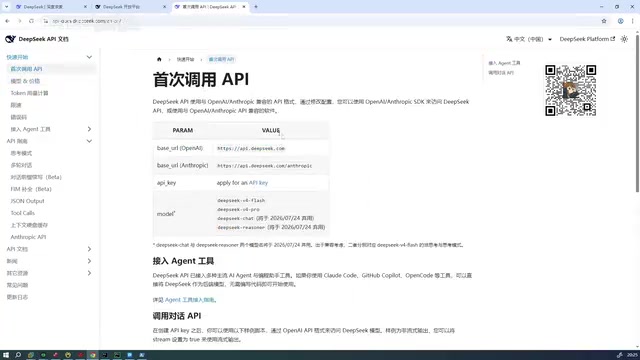Open the JSON Output sidebar page

[27, 201]
